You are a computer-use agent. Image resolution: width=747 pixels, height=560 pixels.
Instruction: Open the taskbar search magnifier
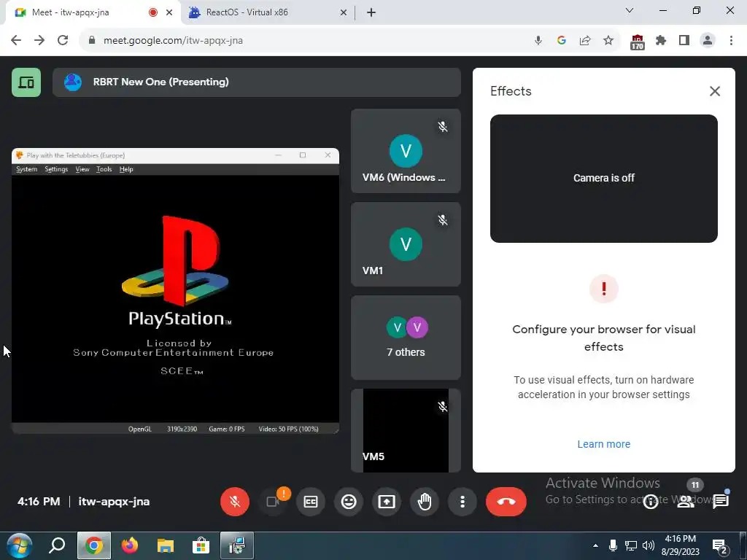click(57, 545)
